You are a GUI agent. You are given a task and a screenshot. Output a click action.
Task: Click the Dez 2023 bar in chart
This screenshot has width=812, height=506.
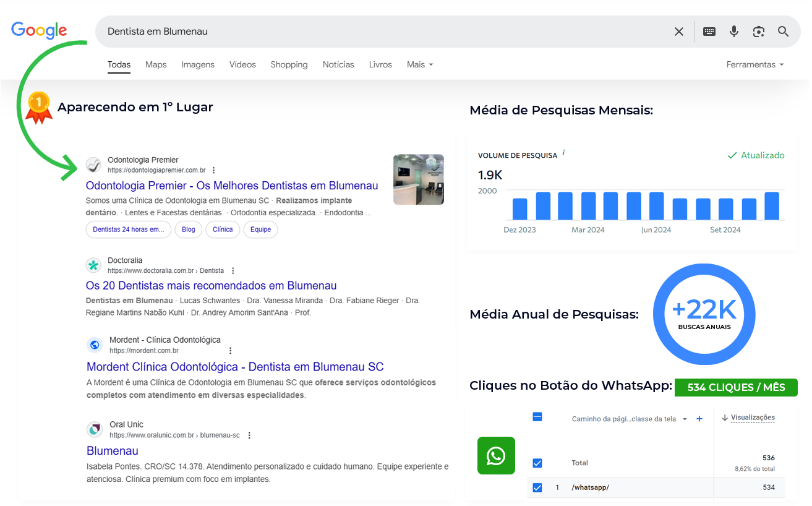(x=520, y=209)
